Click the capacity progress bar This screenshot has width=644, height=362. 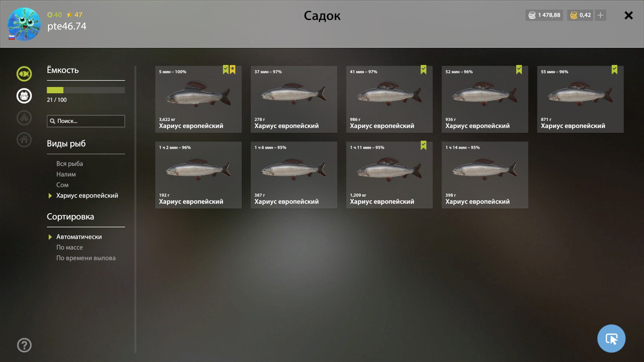86,90
